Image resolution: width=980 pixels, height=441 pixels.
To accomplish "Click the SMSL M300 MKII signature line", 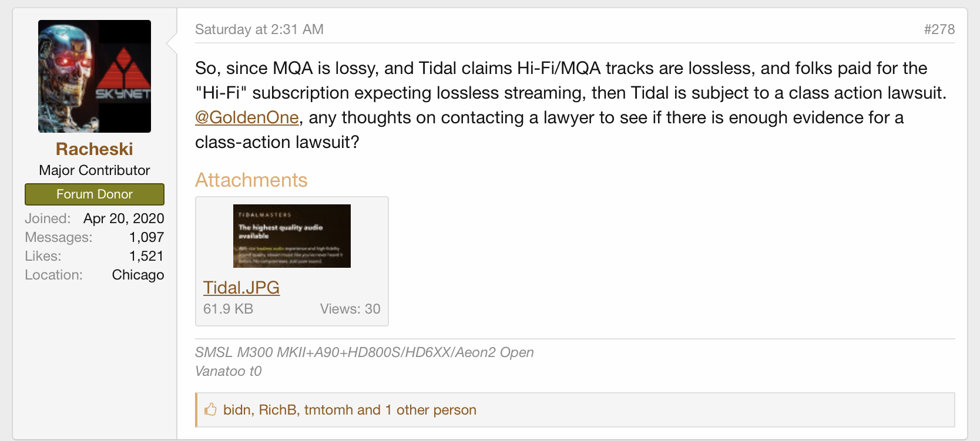I will point(364,352).
